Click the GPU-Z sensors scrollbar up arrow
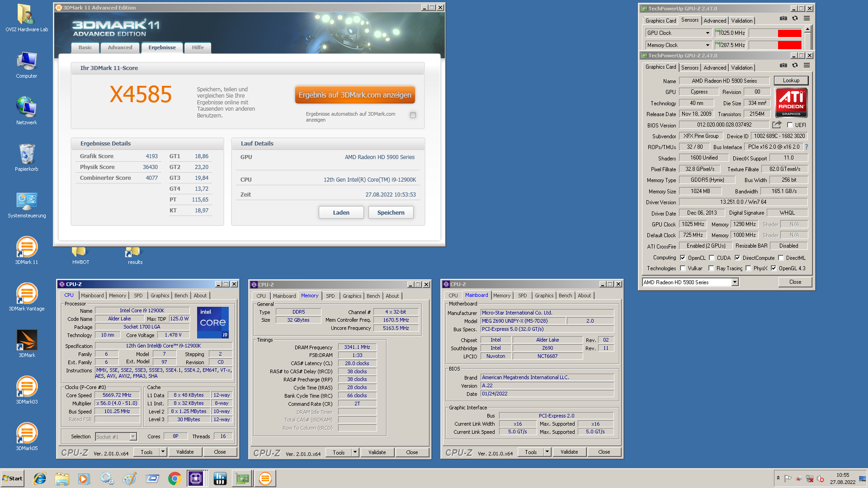Screen dimensions: 868x488 [808, 29]
